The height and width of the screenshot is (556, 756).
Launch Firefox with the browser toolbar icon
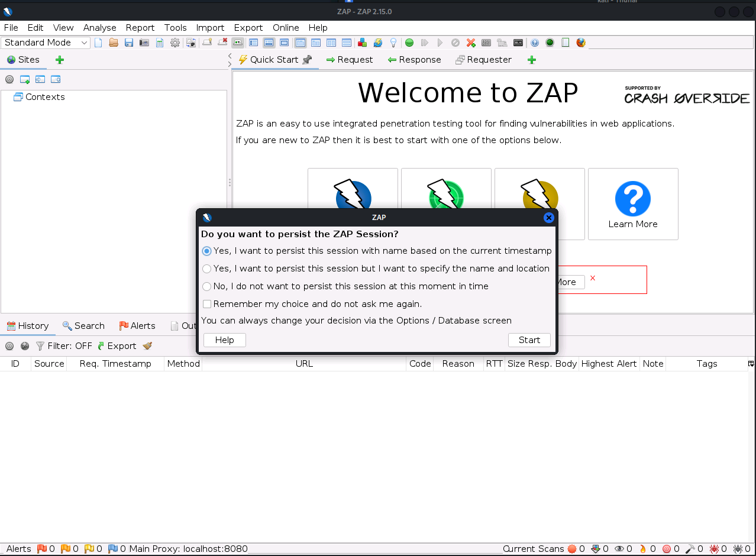pos(581,43)
